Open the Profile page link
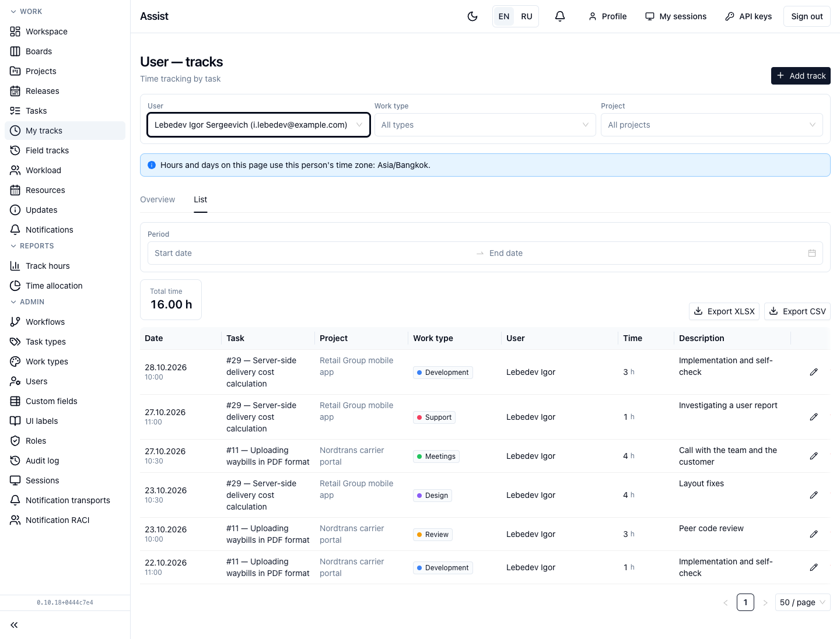 point(607,16)
